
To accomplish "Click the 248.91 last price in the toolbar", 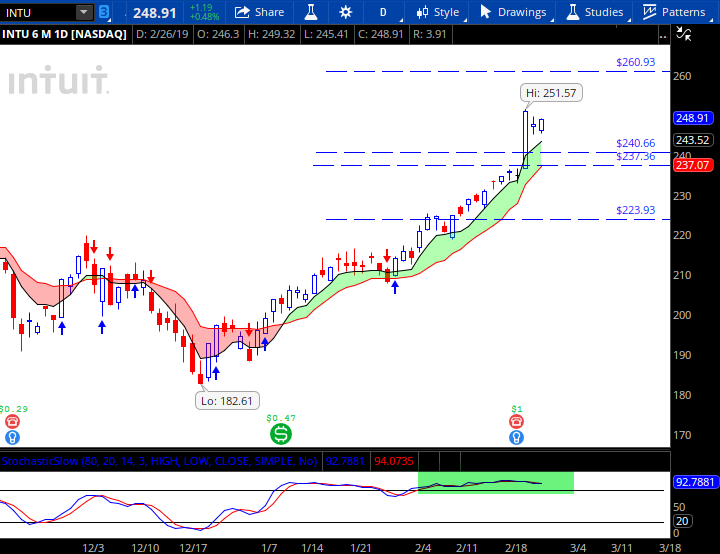I will [x=155, y=13].
